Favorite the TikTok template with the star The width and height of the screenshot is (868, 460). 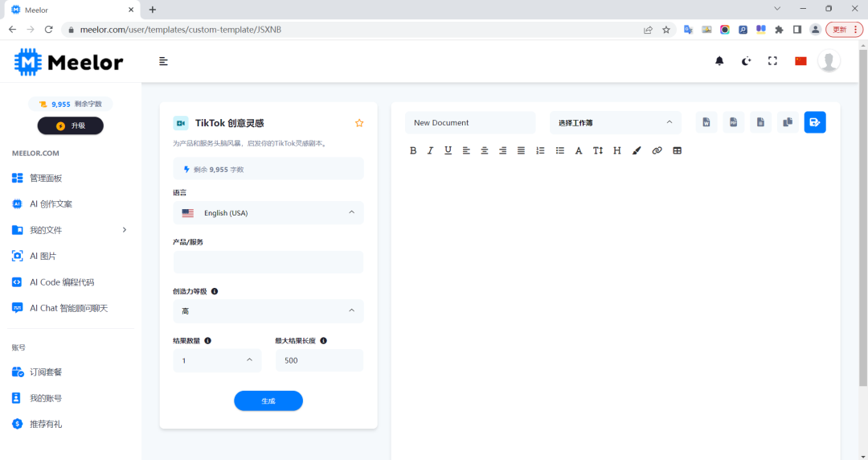click(359, 123)
